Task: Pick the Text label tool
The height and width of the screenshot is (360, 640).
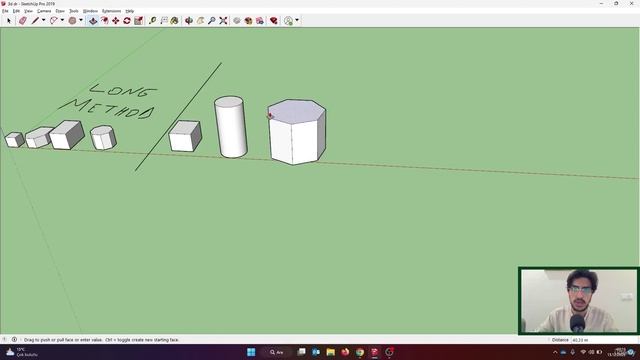Action: pos(164,20)
